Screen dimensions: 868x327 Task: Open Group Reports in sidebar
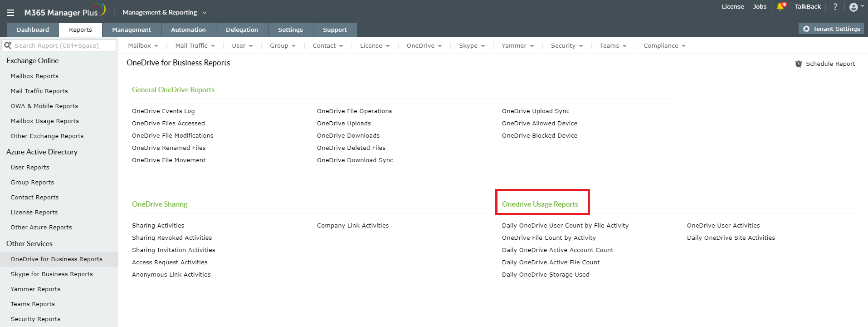[x=32, y=183]
